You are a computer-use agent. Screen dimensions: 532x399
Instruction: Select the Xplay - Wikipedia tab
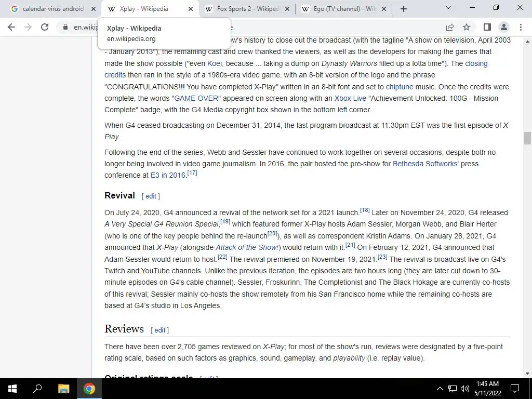click(x=149, y=9)
